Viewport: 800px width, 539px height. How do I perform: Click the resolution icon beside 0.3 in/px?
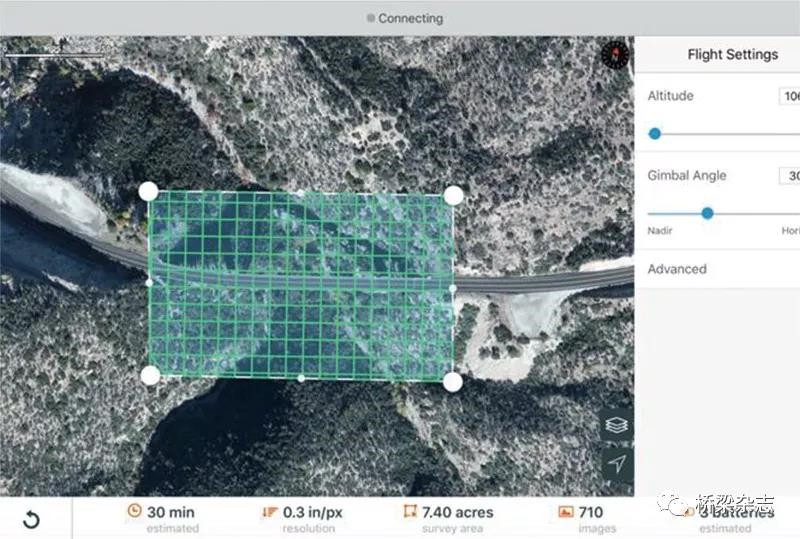(x=269, y=512)
